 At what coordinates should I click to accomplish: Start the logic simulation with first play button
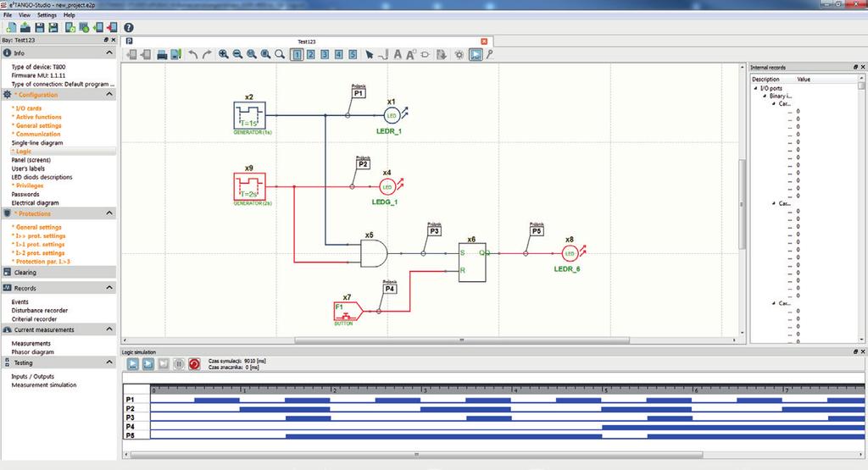tap(133, 364)
